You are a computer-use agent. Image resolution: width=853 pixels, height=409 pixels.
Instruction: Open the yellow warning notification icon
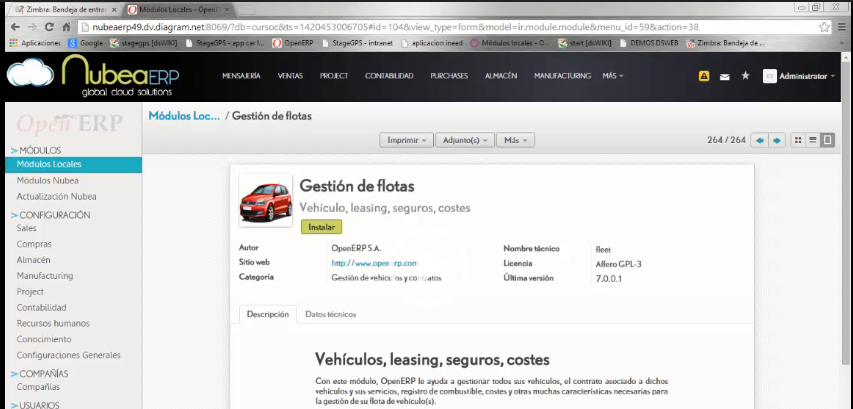click(x=704, y=76)
